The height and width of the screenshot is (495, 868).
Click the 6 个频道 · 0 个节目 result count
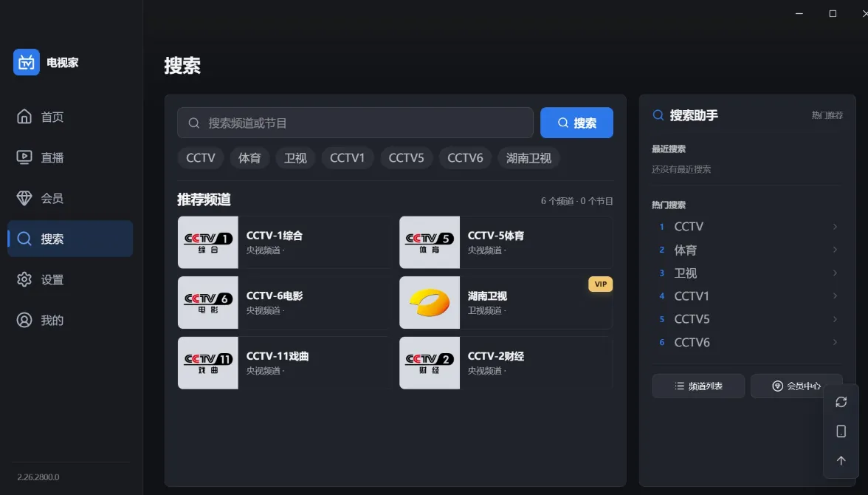[577, 201]
